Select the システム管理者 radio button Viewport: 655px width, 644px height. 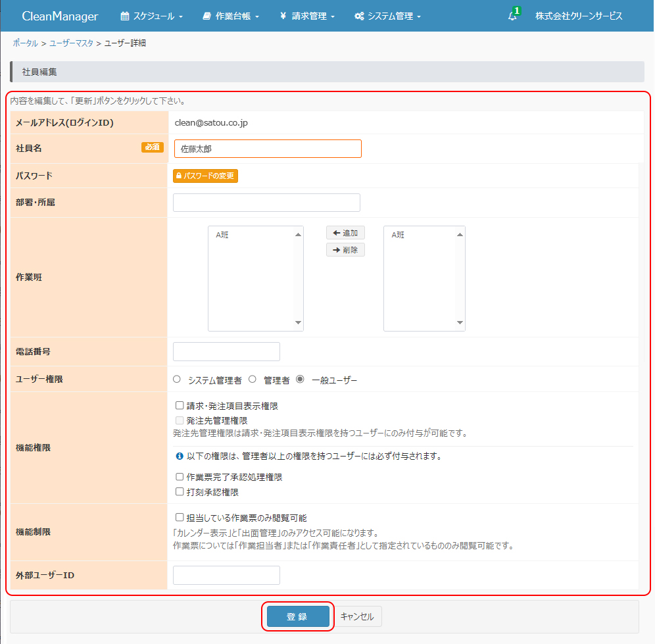pos(177,380)
